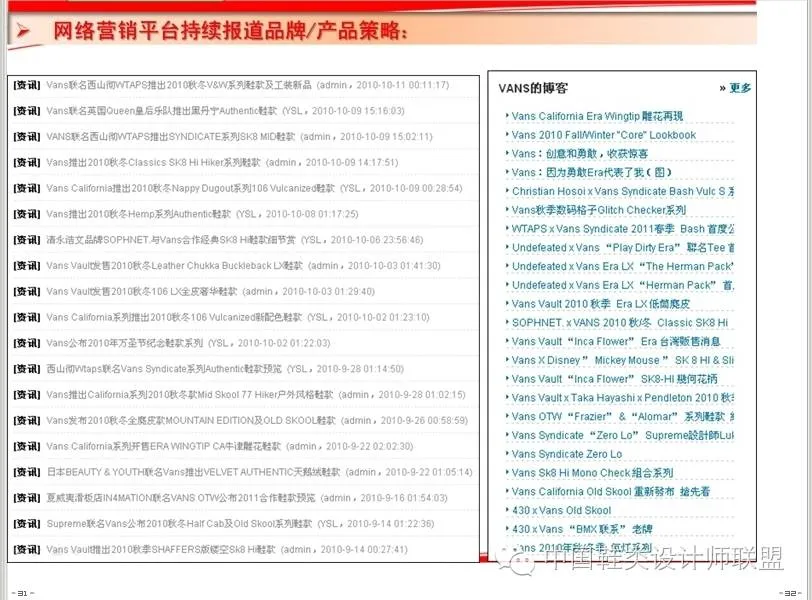Open Vans California Old Skool 重新發布 post

click(x=611, y=491)
